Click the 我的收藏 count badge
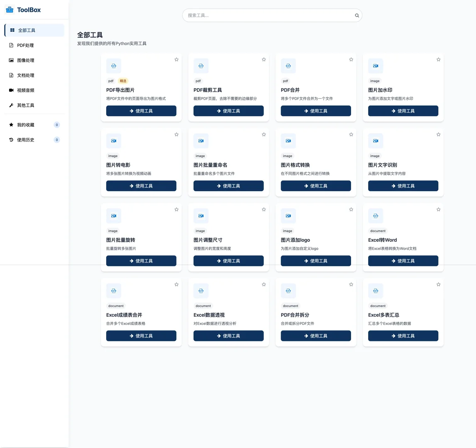The width and height of the screenshot is (476, 448). [x=57, y=125]
